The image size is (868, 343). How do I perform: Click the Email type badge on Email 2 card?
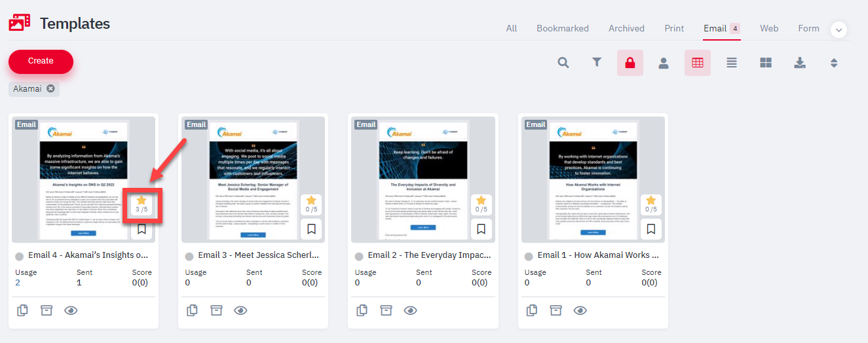point(366,124)
